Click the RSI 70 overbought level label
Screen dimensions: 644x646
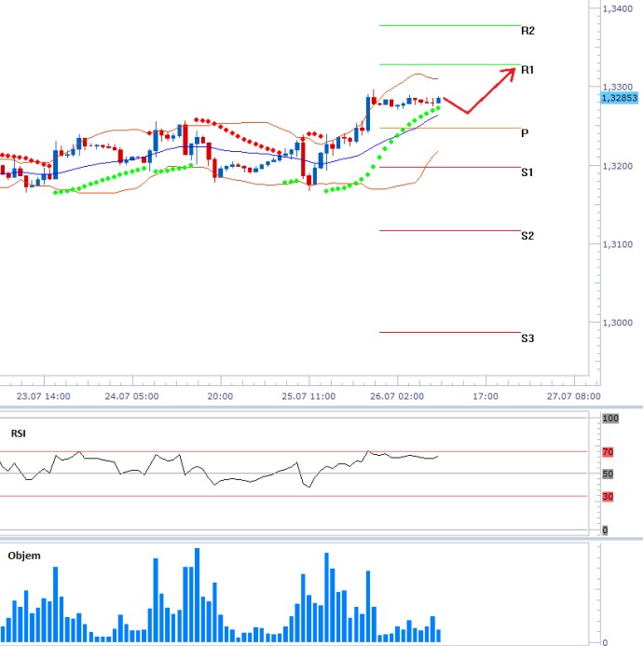click(x=608, y=452)
